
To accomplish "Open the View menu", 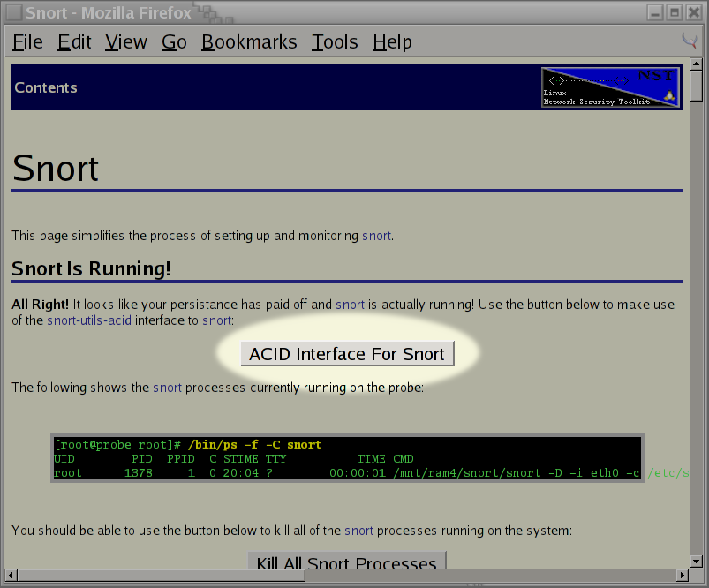I will click(126, 42).
